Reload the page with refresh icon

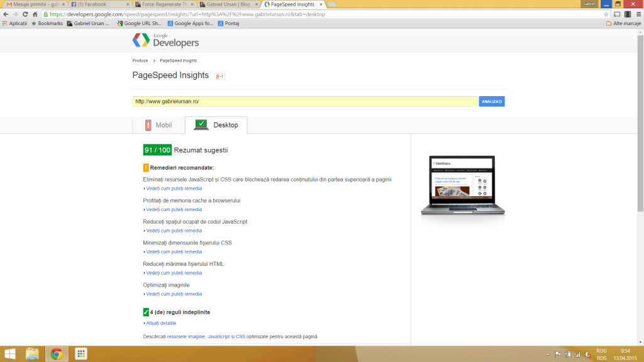tap(25, 14)
